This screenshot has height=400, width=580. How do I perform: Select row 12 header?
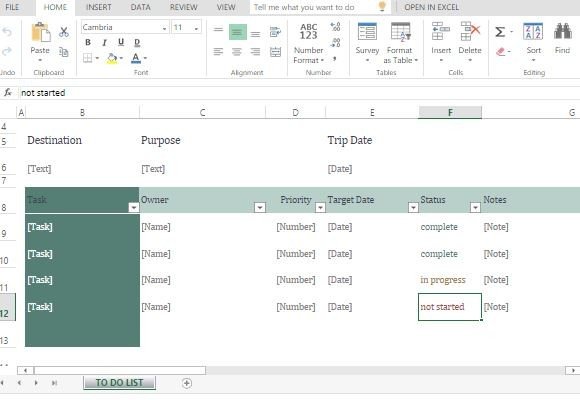pos(7,307)
